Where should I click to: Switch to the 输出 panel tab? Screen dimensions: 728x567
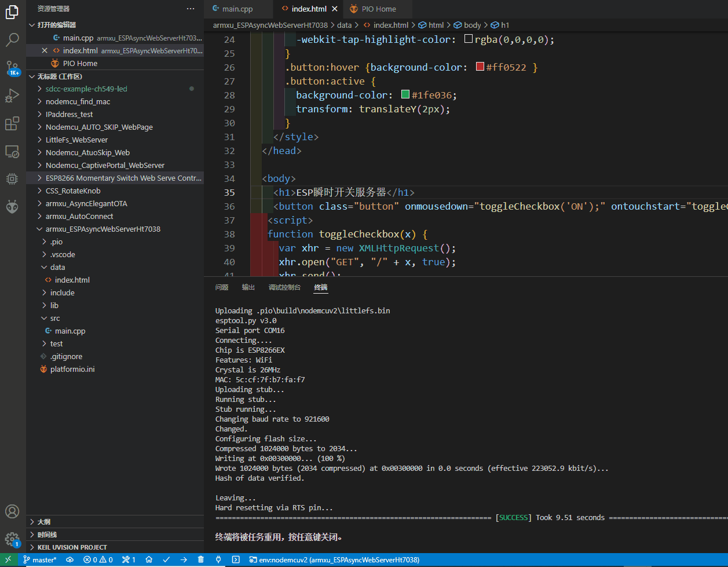tap(248, 287)
